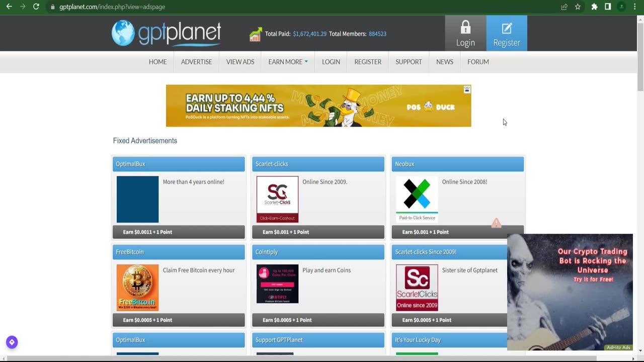Click the "Play and earn Coins" text
Image resolution: width=644 pixels, height=362 pixels.
pyautogui.click(x=327, y=270)
